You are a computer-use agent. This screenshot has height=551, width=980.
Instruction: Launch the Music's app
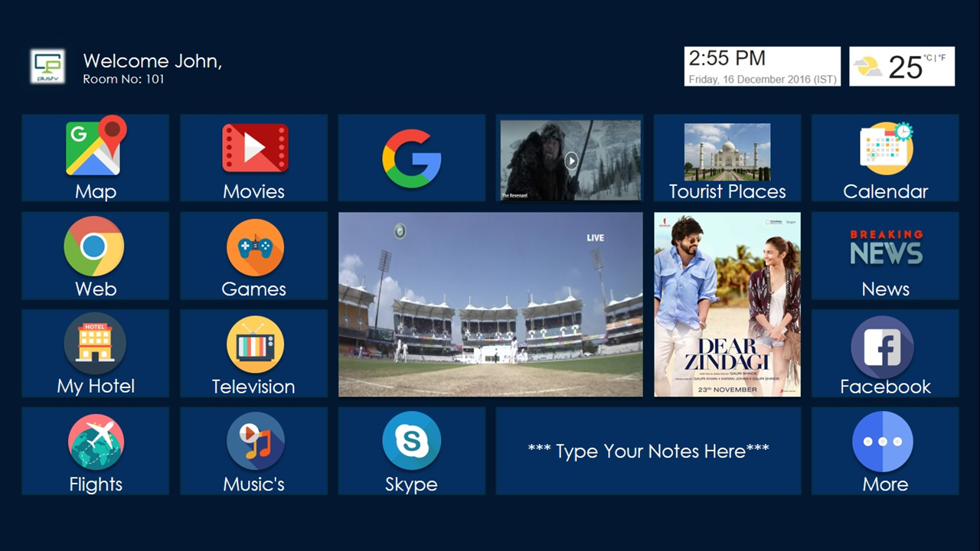coord(253,451)
